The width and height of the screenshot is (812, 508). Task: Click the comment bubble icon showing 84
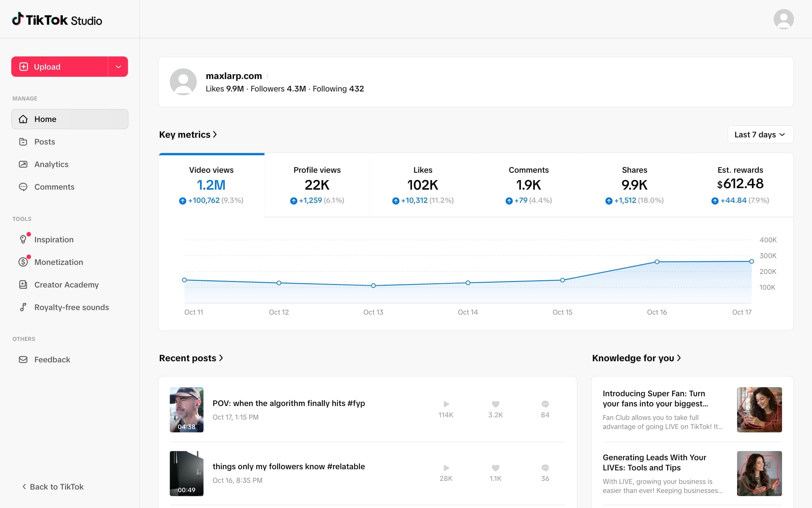coord(545,404)
